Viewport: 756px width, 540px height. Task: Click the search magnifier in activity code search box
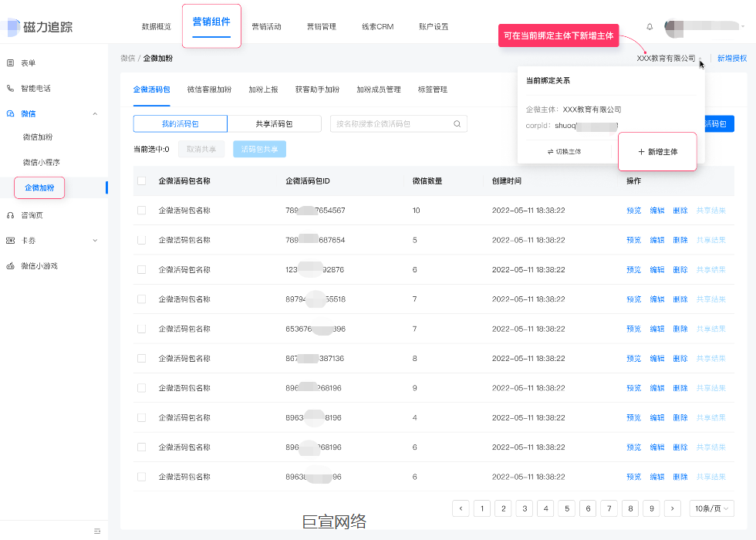(457, 124)
